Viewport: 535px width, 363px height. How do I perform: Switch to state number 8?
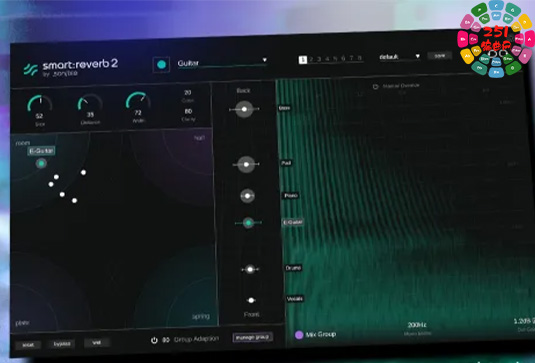pyautogui.click(x=359, y=58)
